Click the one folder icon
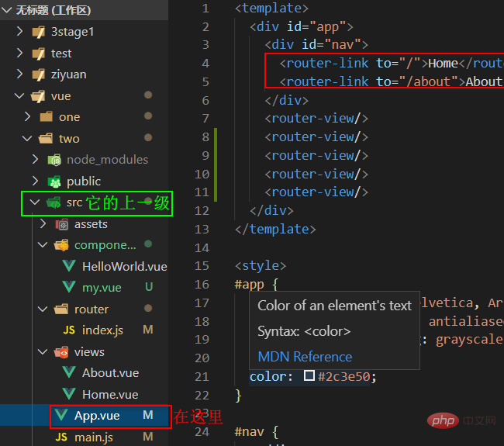 (47, 117)
